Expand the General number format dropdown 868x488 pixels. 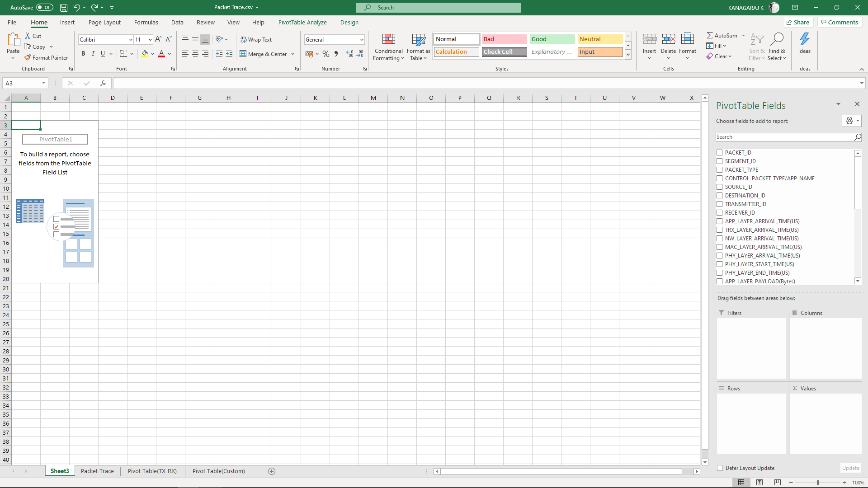(x=362, y=40)
